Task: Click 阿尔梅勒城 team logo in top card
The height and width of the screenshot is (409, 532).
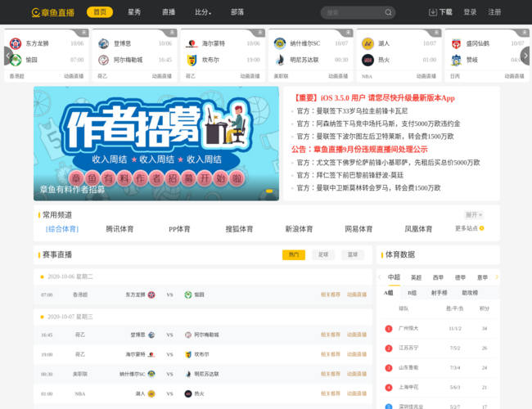Action: (x=103, y=60)
